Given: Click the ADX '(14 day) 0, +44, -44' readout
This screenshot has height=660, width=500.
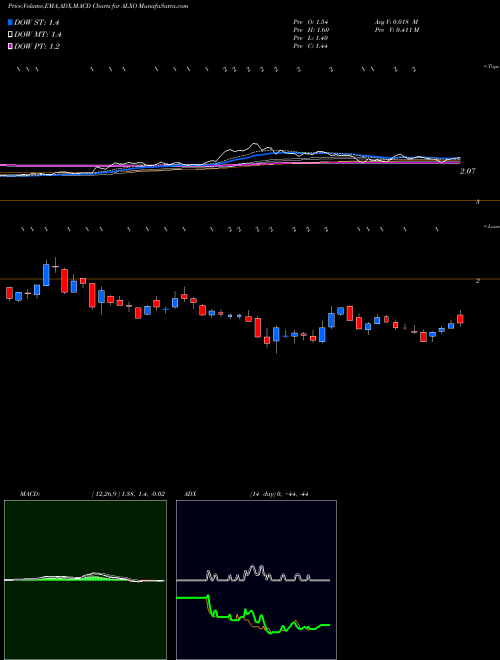Looking at the screenshot, I should [278, 494].
